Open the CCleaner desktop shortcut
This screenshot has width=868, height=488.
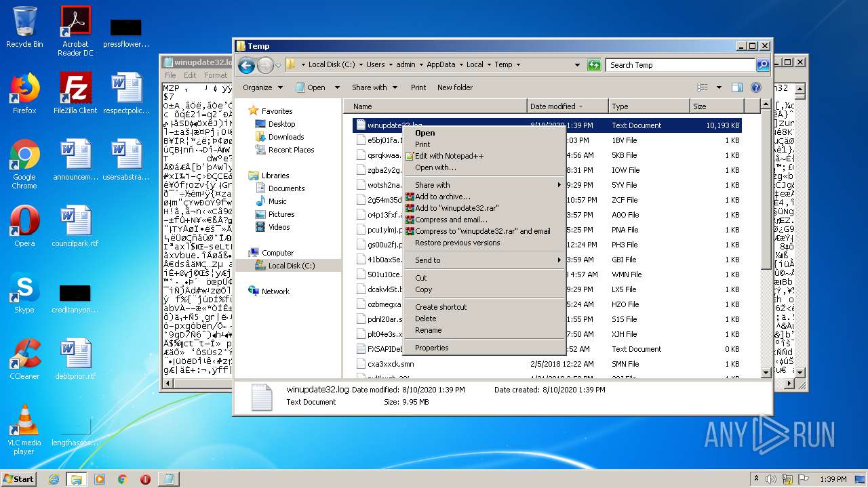(x=24, y=359)
